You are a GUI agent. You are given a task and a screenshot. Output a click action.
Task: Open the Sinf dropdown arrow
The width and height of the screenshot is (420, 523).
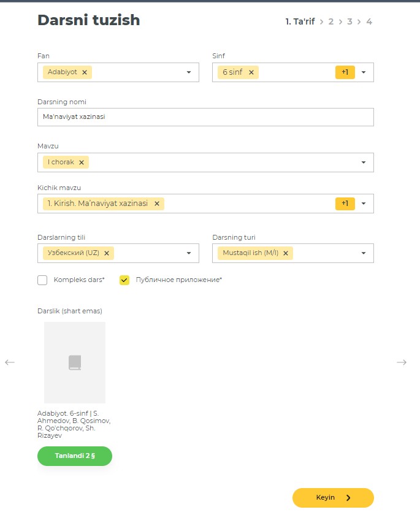click(x=364, y=72)
